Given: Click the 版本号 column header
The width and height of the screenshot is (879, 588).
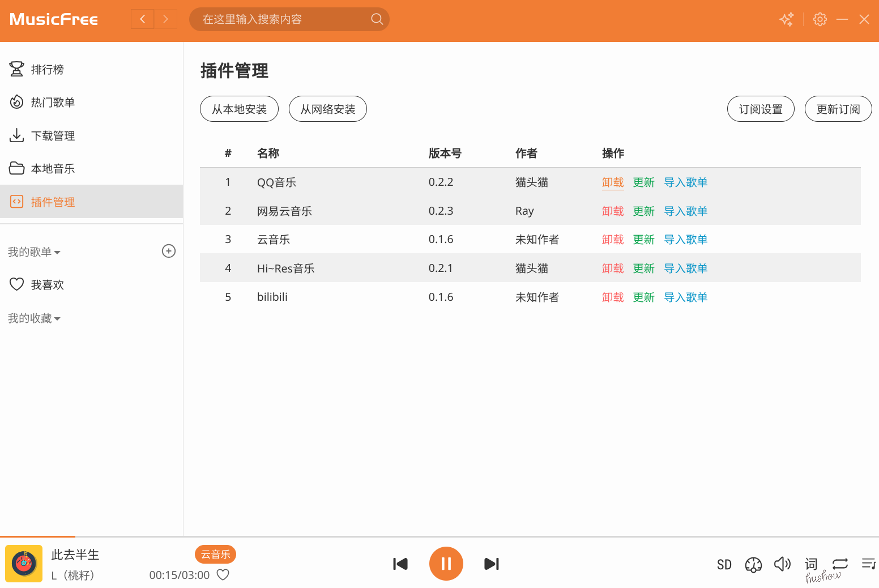Looking at the screenshot, I should [445, 153].
